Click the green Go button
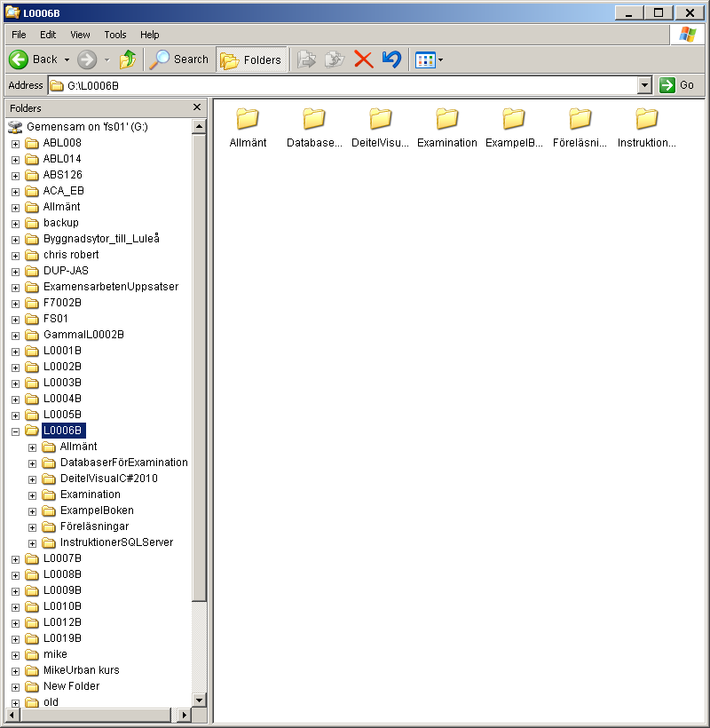 (x=677, y=85)
